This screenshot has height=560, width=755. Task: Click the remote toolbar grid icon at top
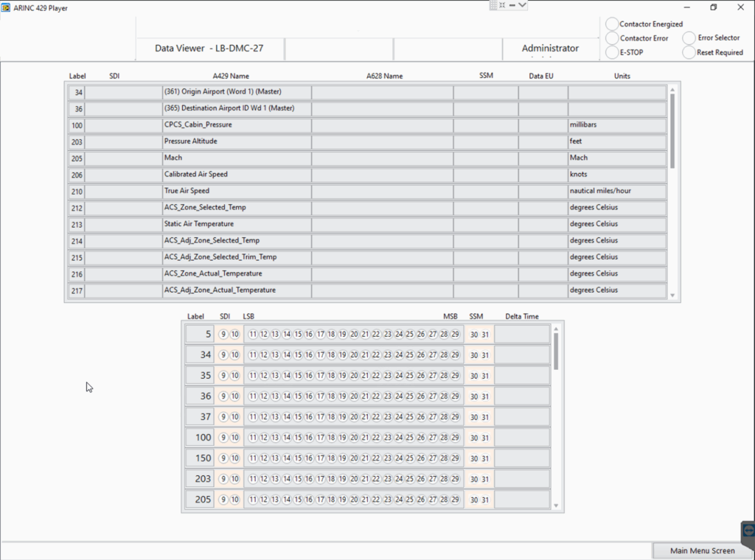pyautogui.click(x=493, y=5)
